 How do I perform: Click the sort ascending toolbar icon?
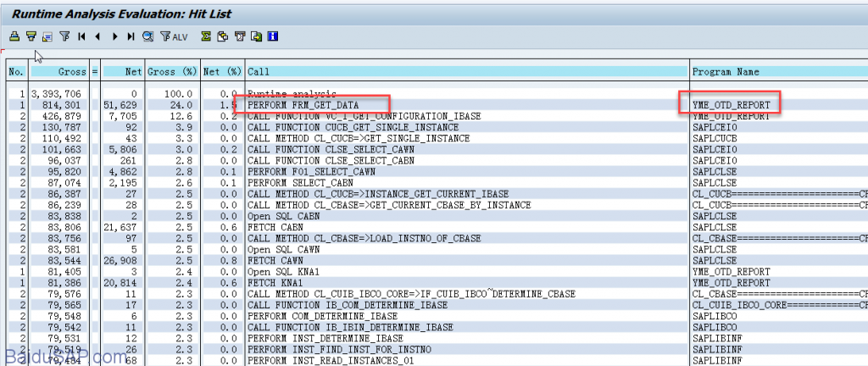(14, 36)
